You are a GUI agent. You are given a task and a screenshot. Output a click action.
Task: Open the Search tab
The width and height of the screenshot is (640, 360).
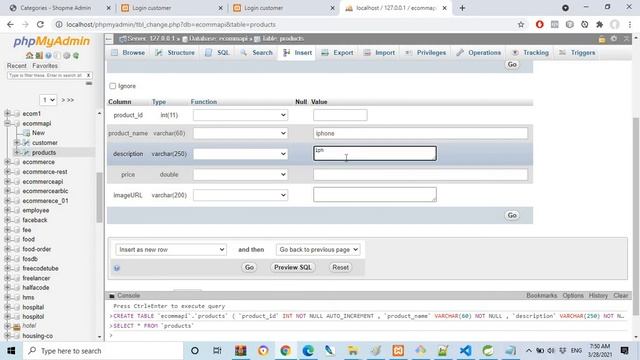point(256,53)
